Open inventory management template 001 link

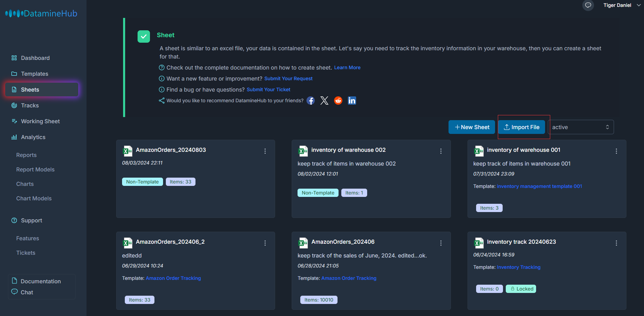[539, 186]
